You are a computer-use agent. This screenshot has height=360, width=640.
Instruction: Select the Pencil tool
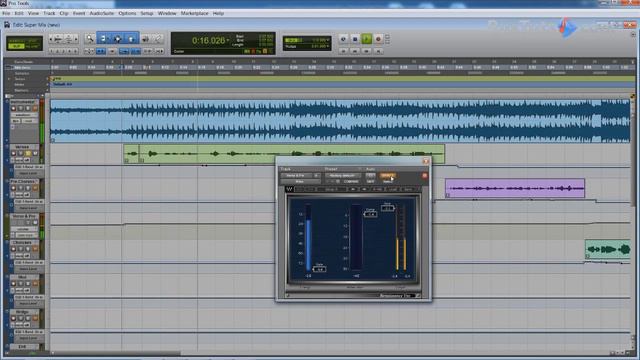[x=158, y=39]
